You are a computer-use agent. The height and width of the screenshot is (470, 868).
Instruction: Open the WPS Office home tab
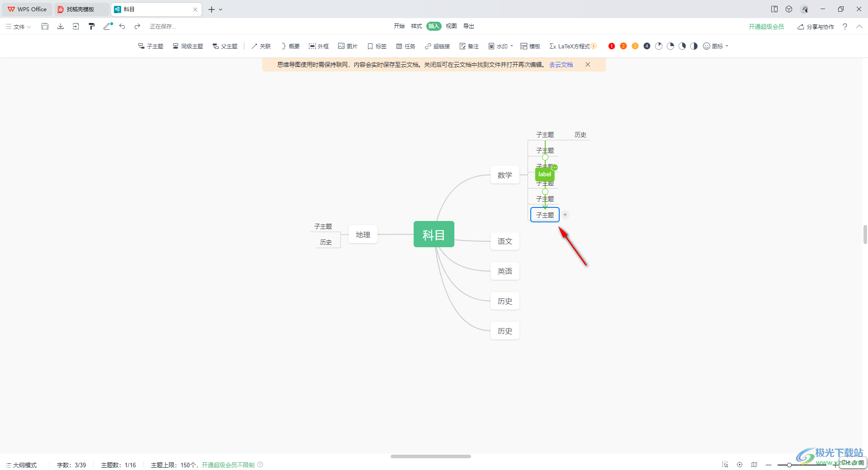pyautogui.click(x=27, y=9)
